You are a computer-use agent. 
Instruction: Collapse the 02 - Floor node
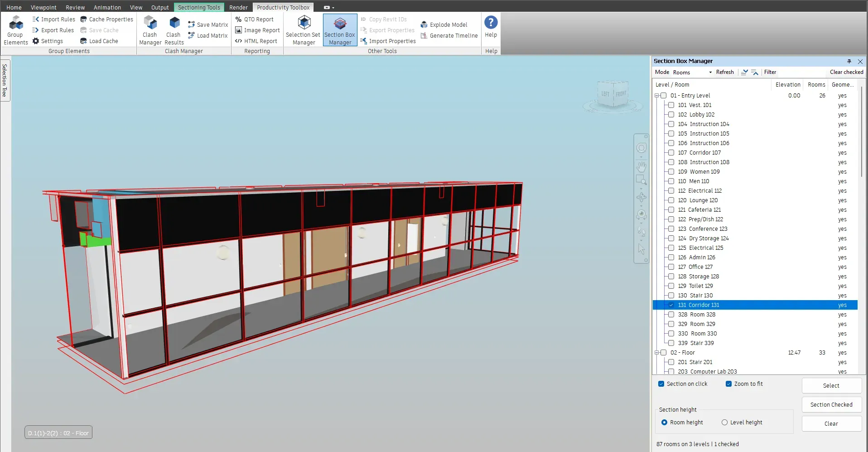click(657, 352)
